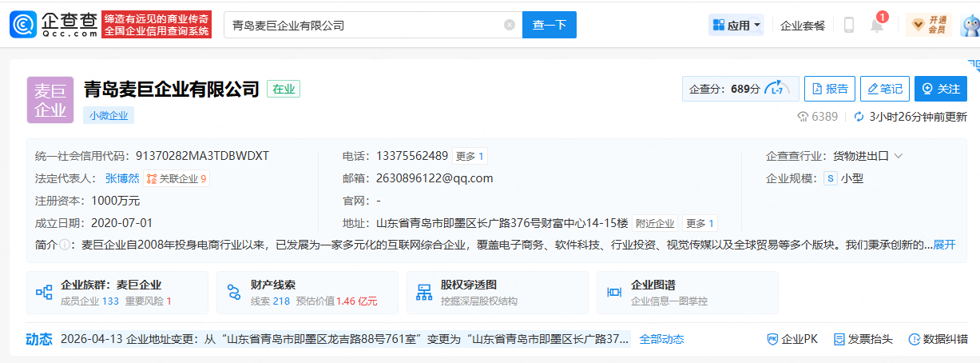Click the Qcc.com logo icon
Image resolution: width=980 pixels, height=363 pixels.
24,25
